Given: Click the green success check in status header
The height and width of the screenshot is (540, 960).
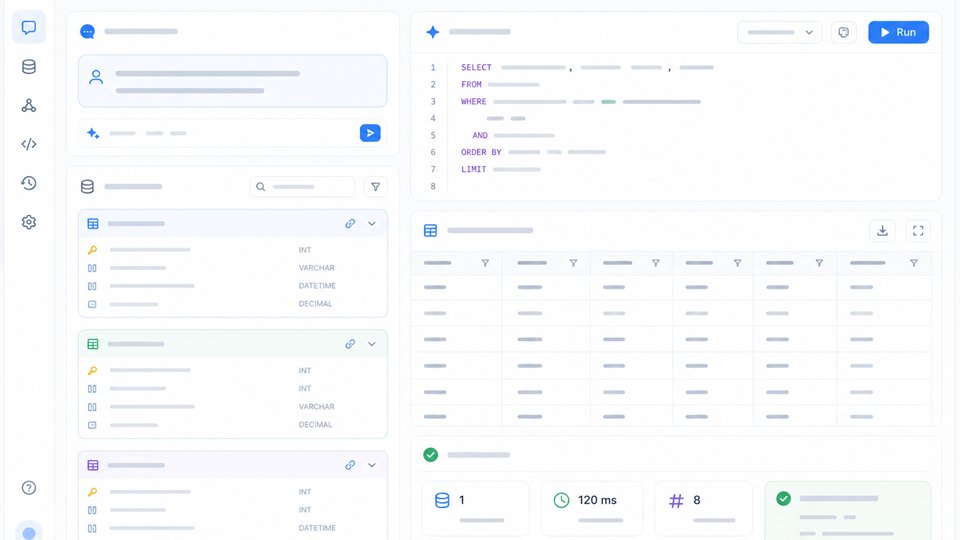Looking at the screenshot, I should (430, 455).
